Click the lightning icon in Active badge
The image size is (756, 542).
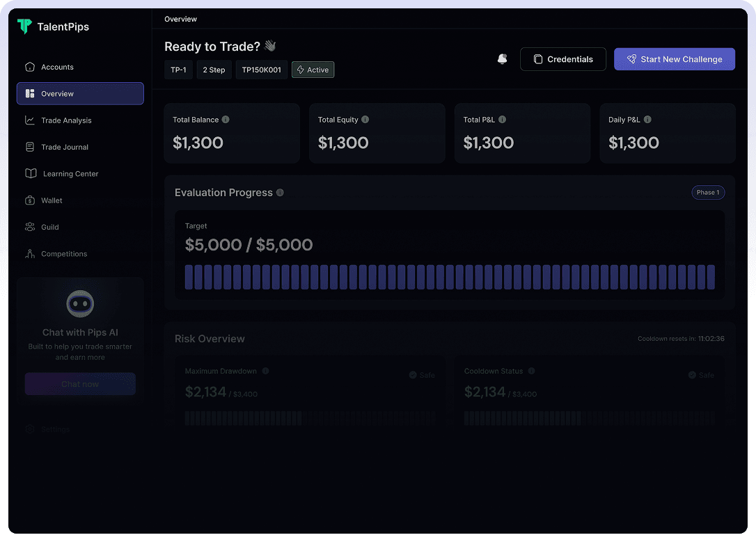coord(300,70)
